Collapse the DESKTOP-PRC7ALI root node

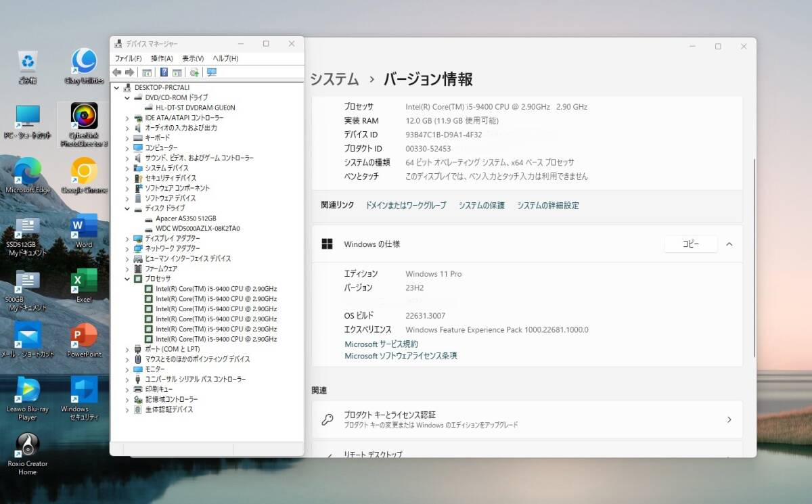coord(117,88)
